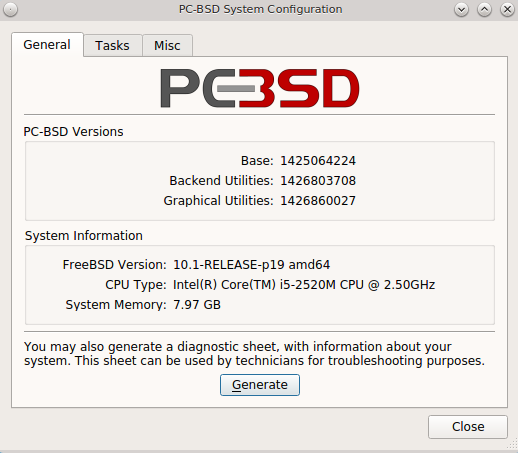Minimize the PC-BSD System Configuration window
518x453 pixels.
pos(461,10)
